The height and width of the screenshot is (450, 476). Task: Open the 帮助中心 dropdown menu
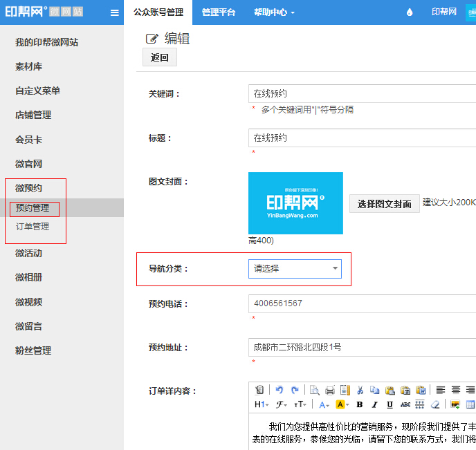point(274,12)
